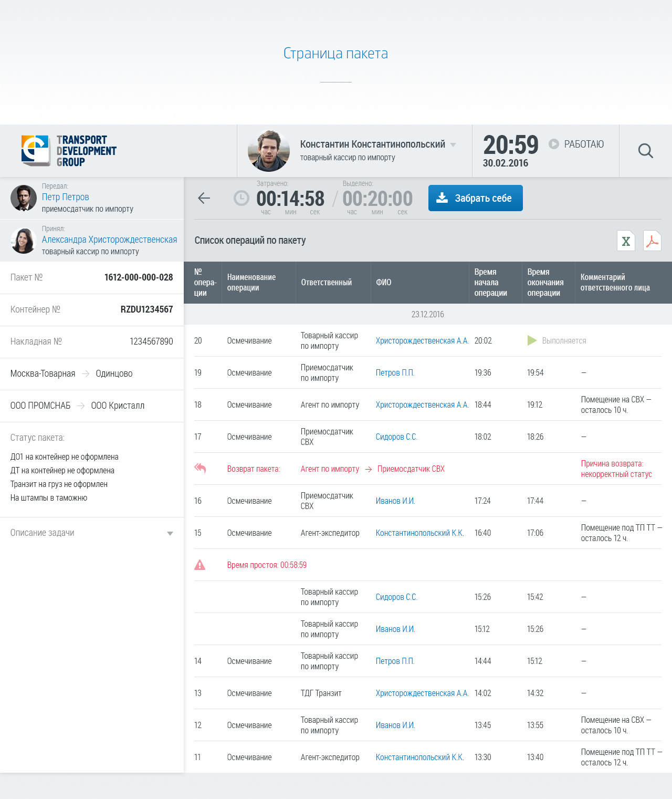Click the clock icon beside elapsed time
672x799 pixels.
point(241,198)
